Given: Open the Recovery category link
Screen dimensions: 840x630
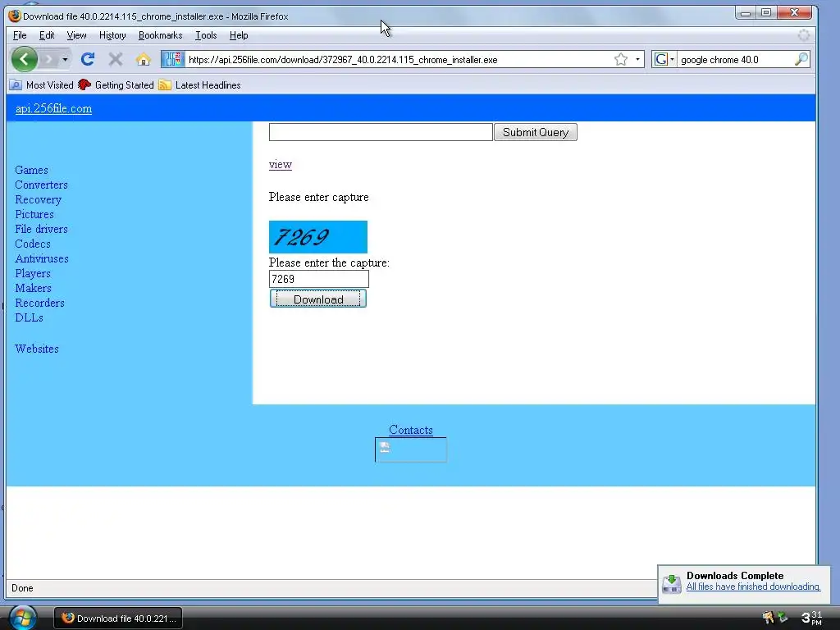Looking at the screenshot, I should (38, 200).
